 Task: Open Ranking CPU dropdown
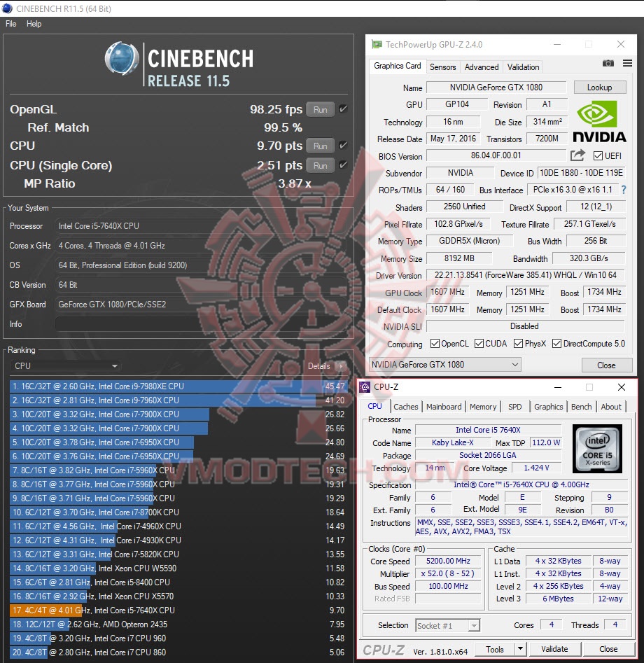(x=65, y=365)
